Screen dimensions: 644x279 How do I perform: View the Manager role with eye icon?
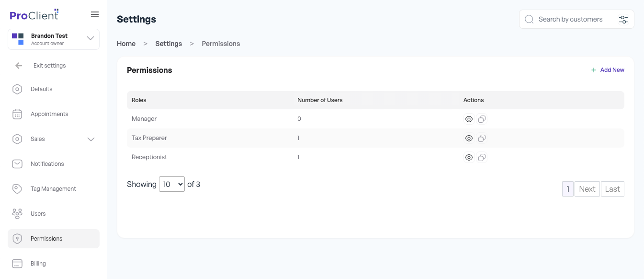(469, 119)
